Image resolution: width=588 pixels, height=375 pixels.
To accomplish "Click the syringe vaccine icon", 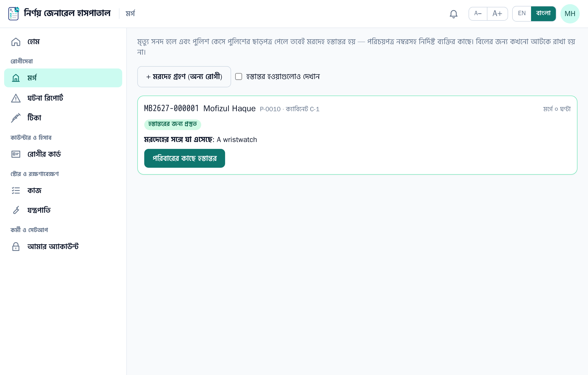I will click(x=16, y=118).
